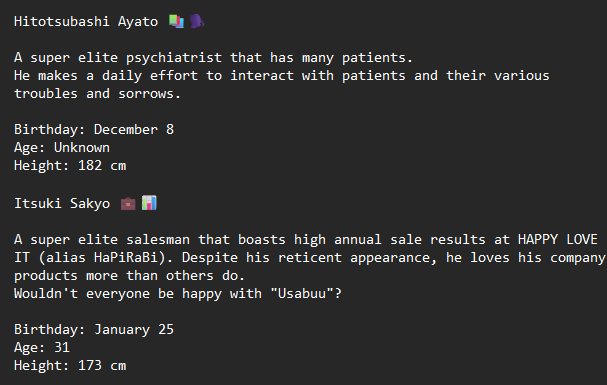Click the line products more than others do
Screen dimensions: 607x385
(x=129, y=276)
